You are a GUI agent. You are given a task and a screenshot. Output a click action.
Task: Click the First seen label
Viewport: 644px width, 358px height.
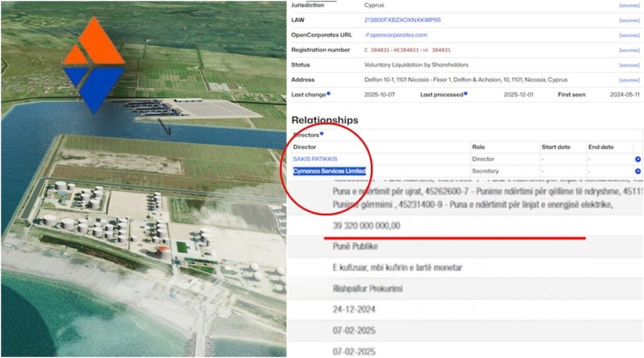pyautogui.click(x=571, y=94)
